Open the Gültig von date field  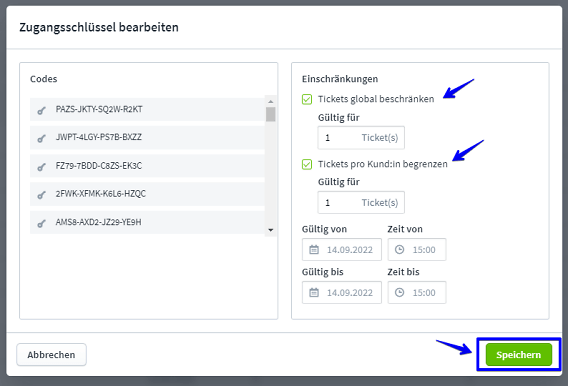click(342, 249)
